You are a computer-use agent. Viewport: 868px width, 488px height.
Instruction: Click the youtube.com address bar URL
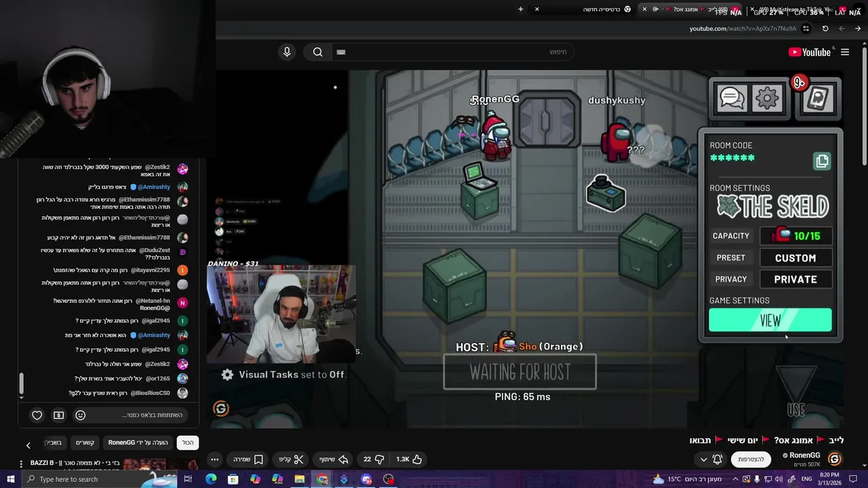[x=743, y=28]
